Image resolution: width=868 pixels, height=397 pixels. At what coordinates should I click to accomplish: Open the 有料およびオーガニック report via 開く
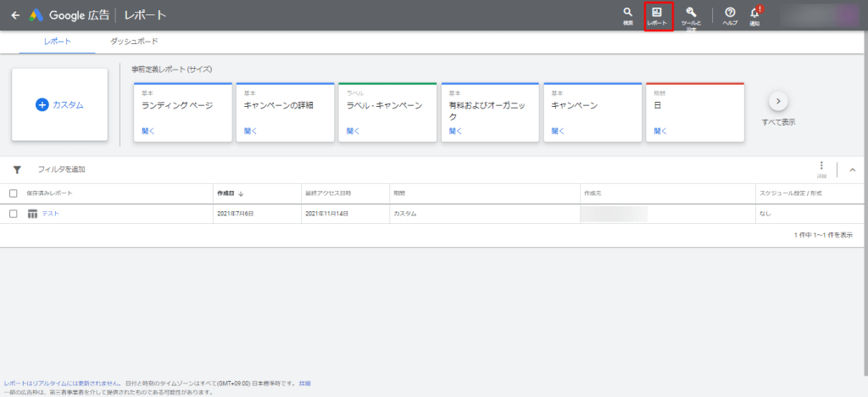click(455, 131)
